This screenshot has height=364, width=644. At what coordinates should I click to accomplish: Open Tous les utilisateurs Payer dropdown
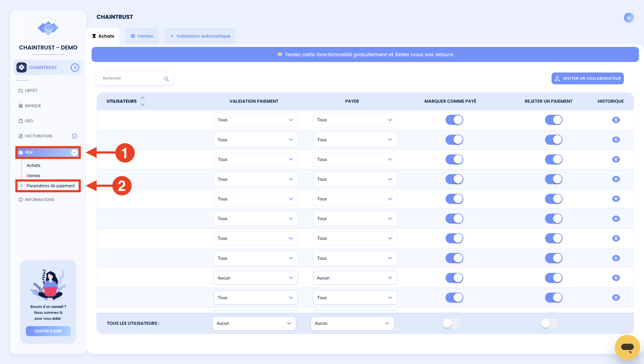[x=352, y=323]
